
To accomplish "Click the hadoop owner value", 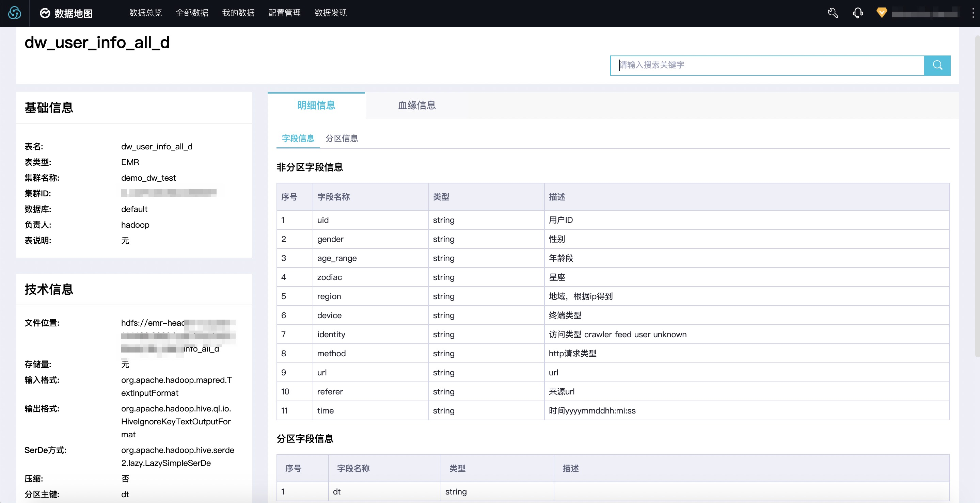I will pos(135,225).
